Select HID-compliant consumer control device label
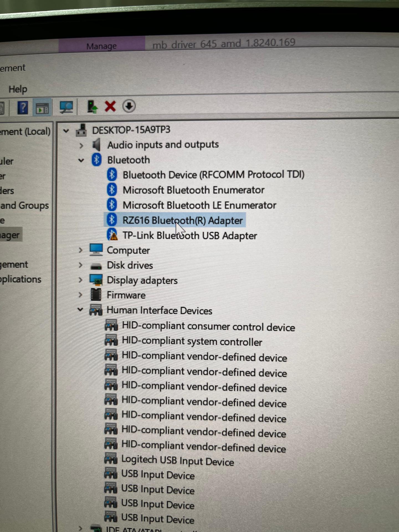Screen dimensions: 399x532 pos(208,326)
